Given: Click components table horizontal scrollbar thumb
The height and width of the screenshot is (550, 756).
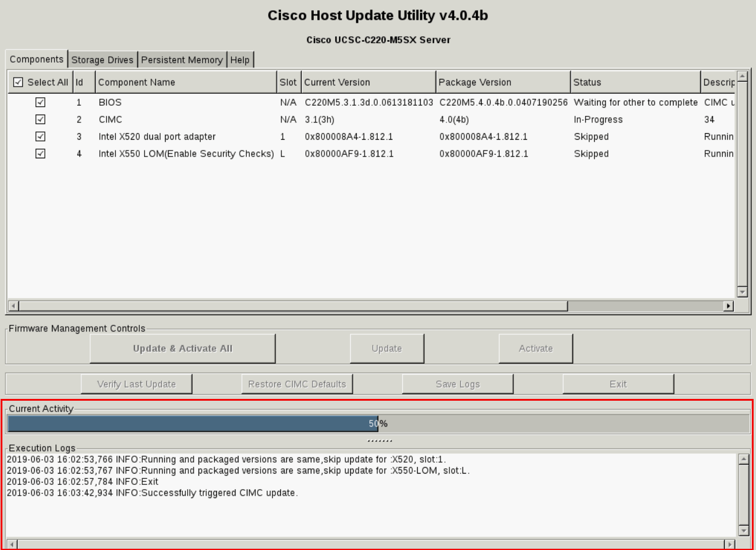Looking at the screenshot, I should point(293,306).
